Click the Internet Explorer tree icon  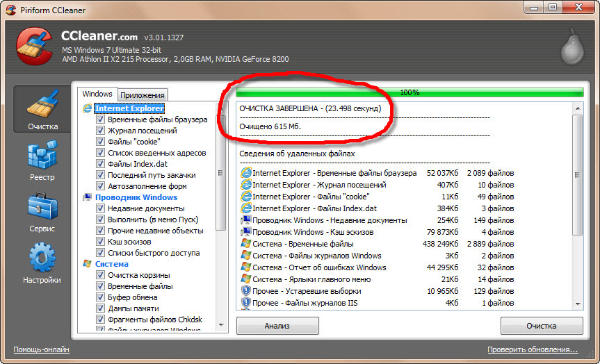point(87,108)
